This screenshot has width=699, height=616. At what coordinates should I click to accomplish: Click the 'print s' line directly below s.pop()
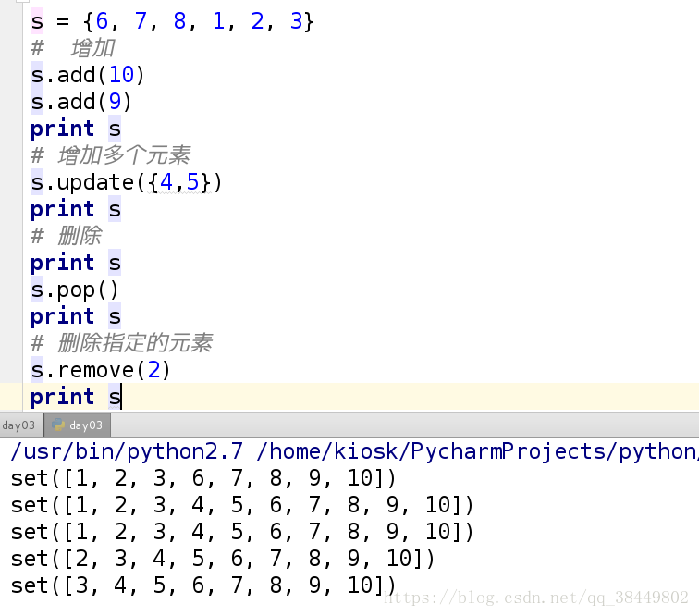(x=75, y=316)
